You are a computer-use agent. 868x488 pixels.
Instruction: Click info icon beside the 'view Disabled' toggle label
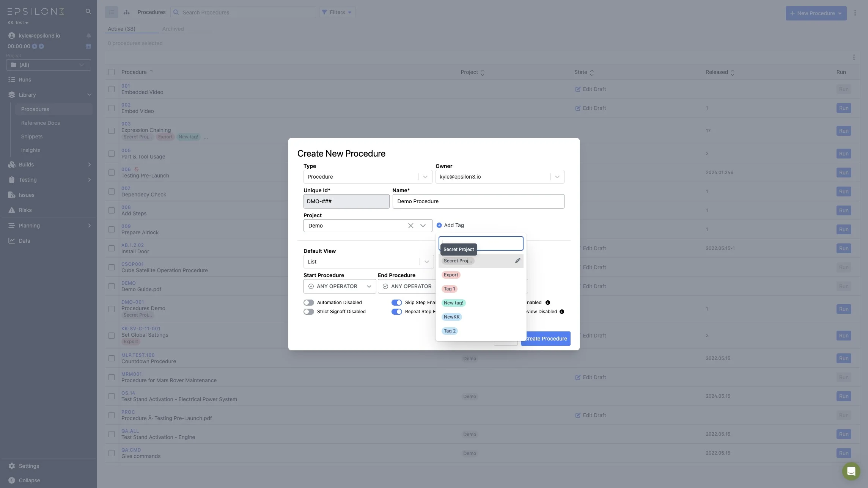point(562,312)
